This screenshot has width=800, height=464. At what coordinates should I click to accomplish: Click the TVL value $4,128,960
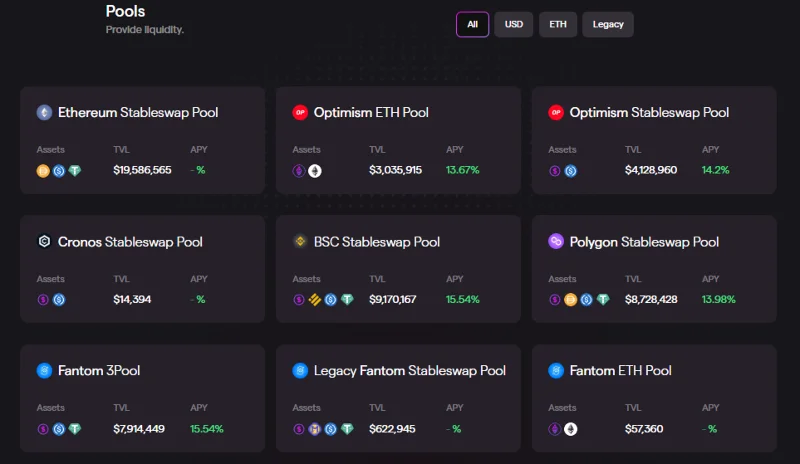click(651, 170)
